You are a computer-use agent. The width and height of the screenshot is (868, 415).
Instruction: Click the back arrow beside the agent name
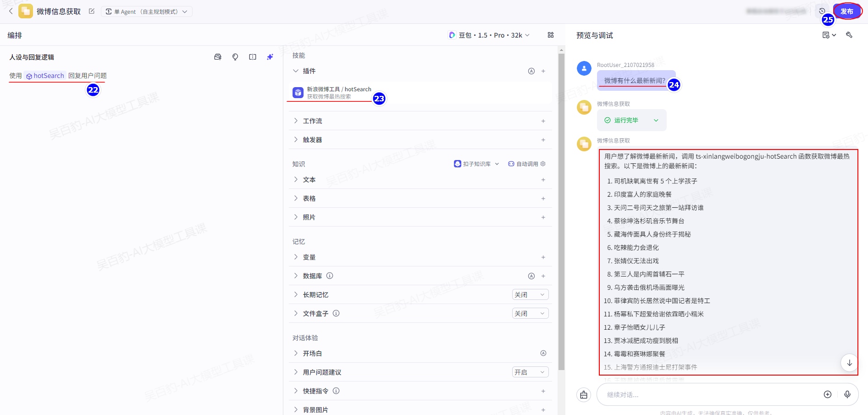[11, 11]
